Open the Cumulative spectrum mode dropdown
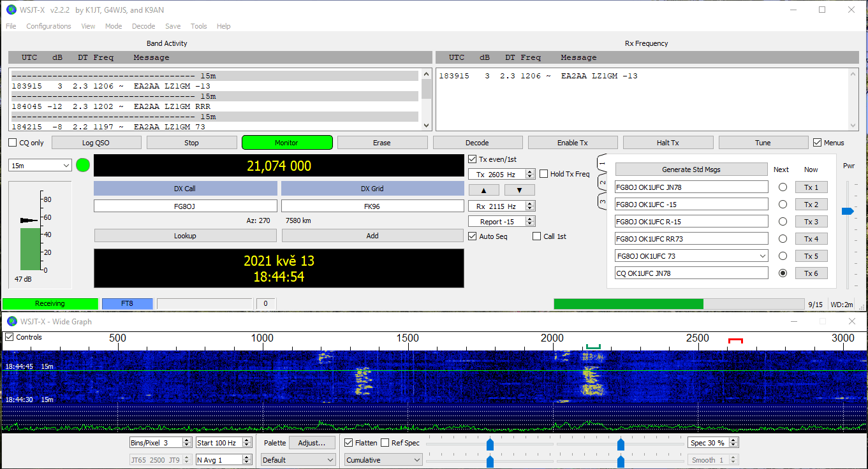Screen dimensions: 868x469 click(383, 459)
